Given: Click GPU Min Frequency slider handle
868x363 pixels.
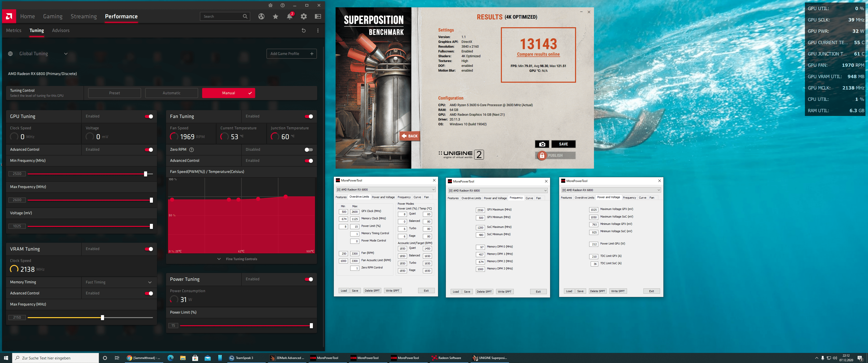Looking at the screenshot, I should coord(146,174).
